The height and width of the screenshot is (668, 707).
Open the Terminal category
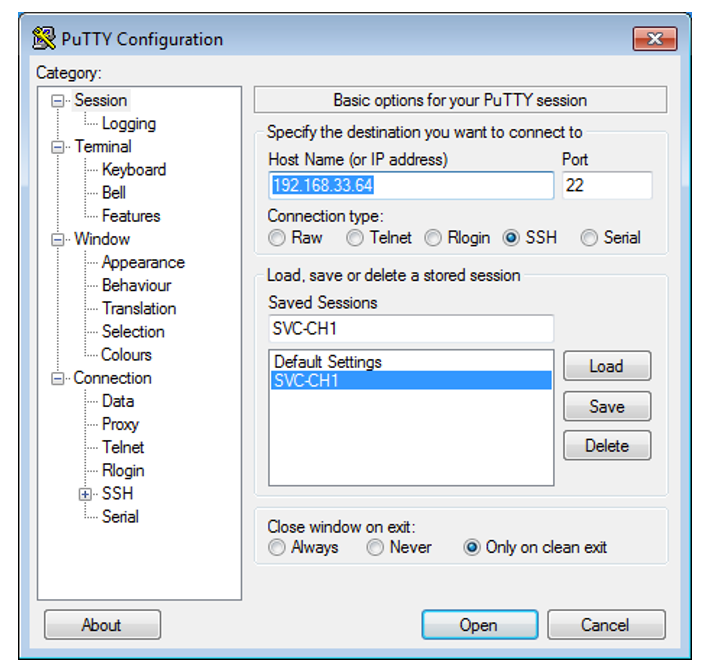(103, 146)
